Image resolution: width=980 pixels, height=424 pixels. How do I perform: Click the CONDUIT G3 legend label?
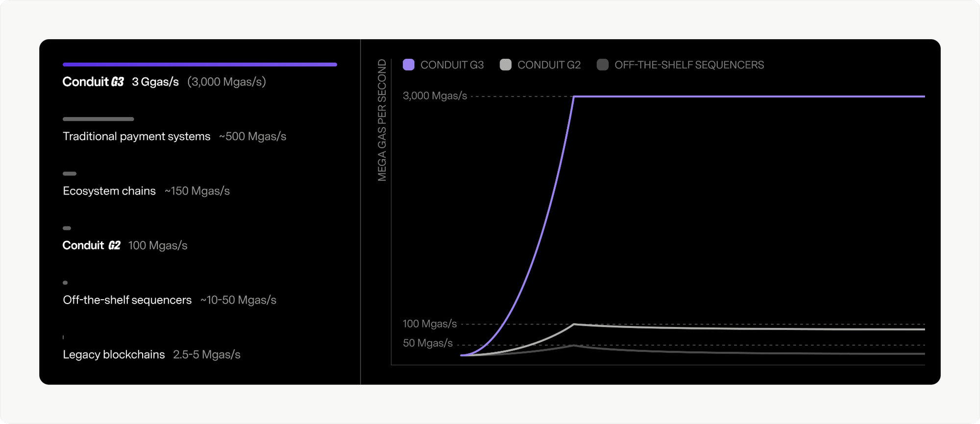click(x=452, y=65)
